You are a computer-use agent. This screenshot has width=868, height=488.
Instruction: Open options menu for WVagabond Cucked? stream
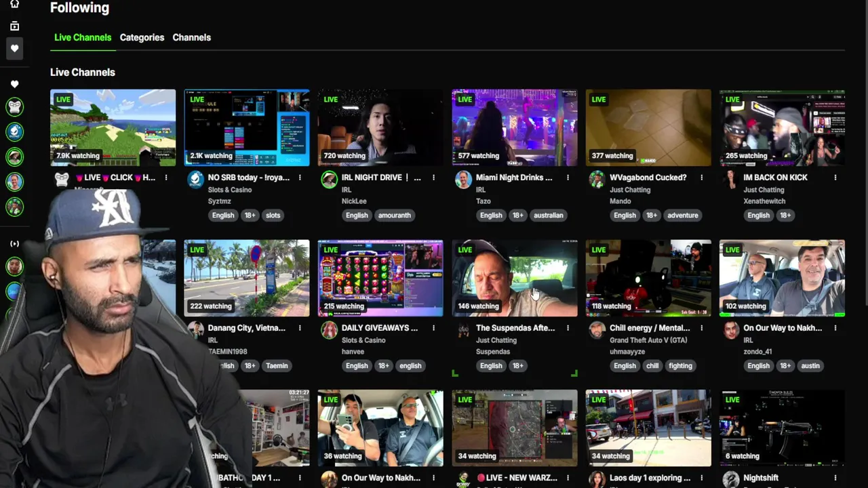(701, 178)
